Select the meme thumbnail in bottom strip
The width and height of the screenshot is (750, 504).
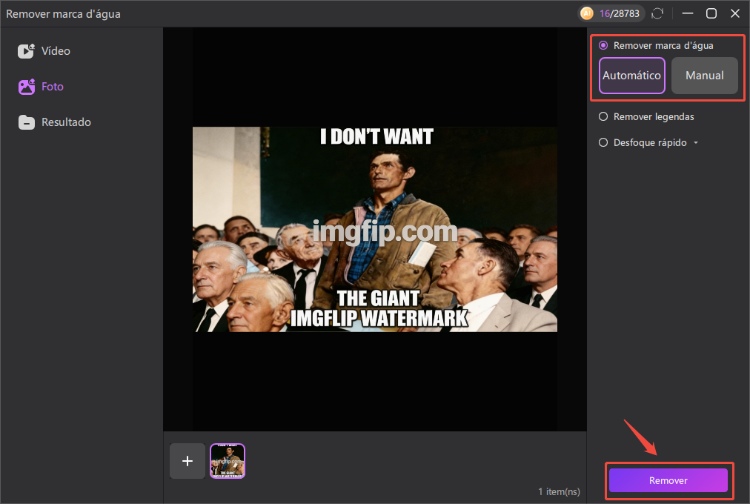click(x=227, y=461)
